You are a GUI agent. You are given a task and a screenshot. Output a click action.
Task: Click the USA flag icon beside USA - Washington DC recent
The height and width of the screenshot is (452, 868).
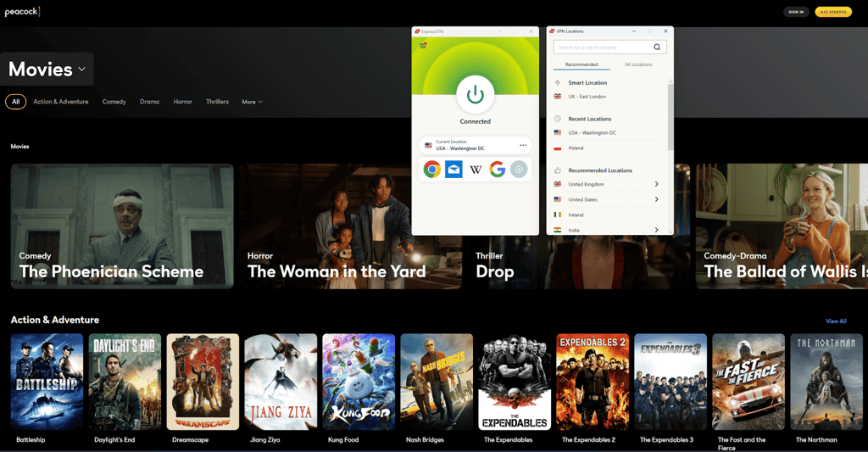pos(558,133)
